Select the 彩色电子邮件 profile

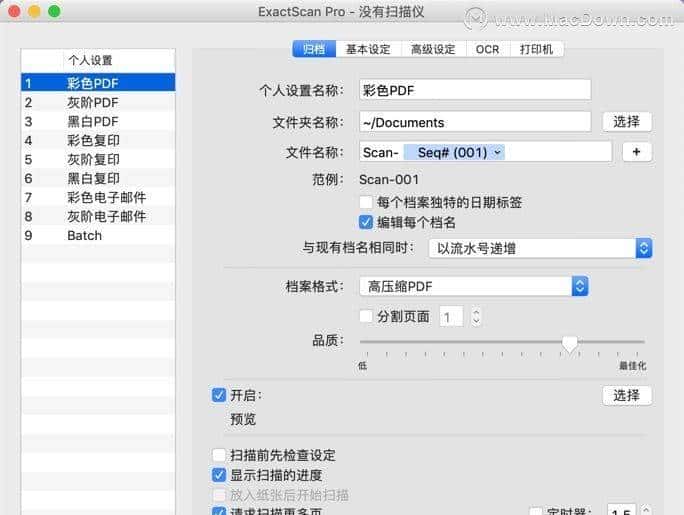[98, 198]
